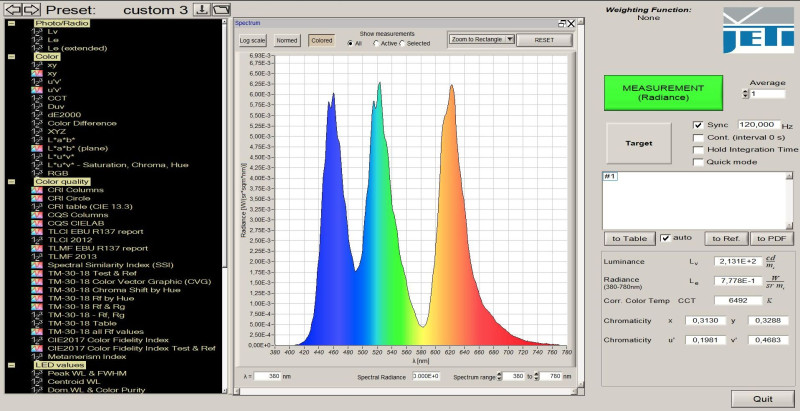This screenshot has width=800, height=411.
Task: Select Centroid WL entry
Action: coord(74,381)
